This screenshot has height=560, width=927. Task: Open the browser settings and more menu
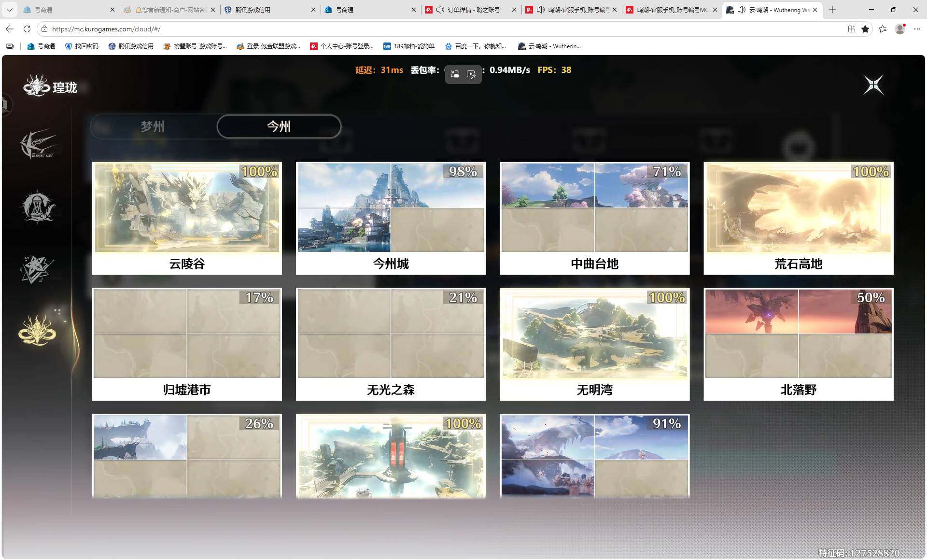[x=917, y=29]
